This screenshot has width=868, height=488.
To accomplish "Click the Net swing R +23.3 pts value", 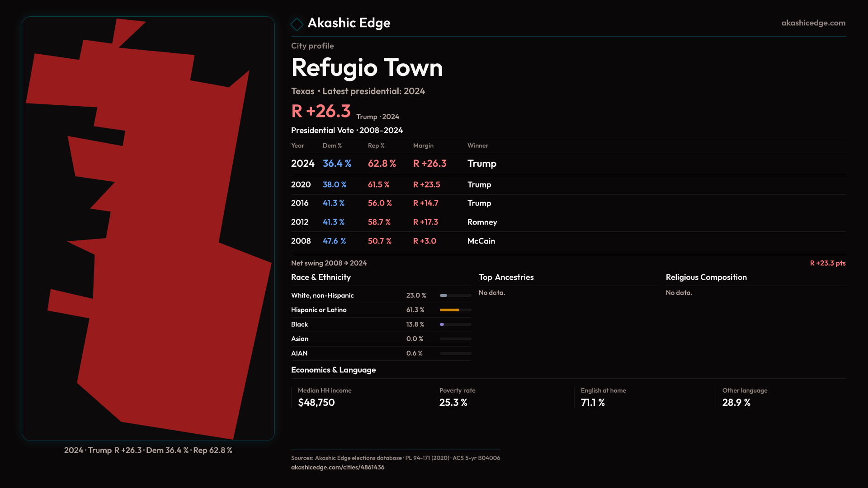I will [x=827, y=263].
